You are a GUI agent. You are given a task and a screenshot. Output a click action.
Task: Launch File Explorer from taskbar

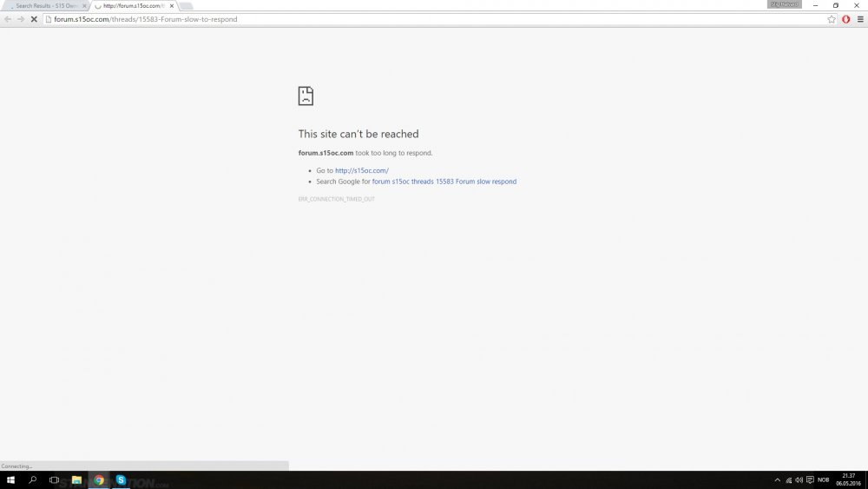[76, 480]
